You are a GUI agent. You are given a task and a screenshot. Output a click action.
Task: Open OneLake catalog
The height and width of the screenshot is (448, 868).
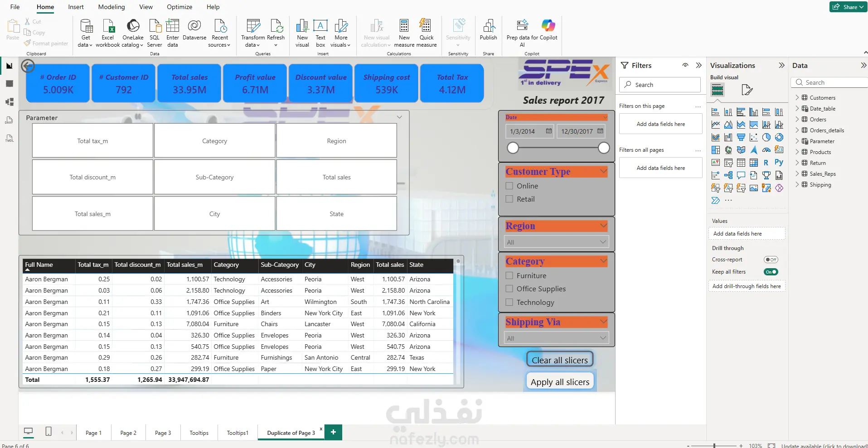click(x=133, y=33)
